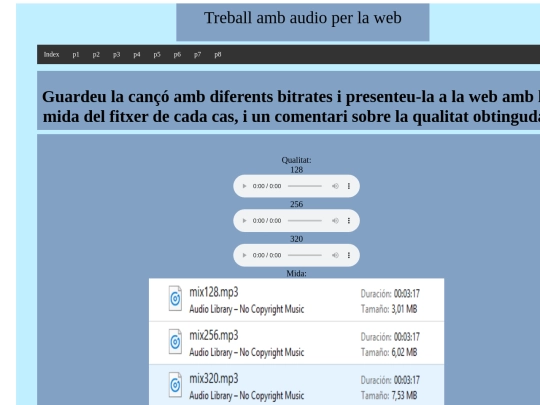Open page p6 in navbar
The height and width of the screenshot is (405, 540).
[x=177, y=54]
